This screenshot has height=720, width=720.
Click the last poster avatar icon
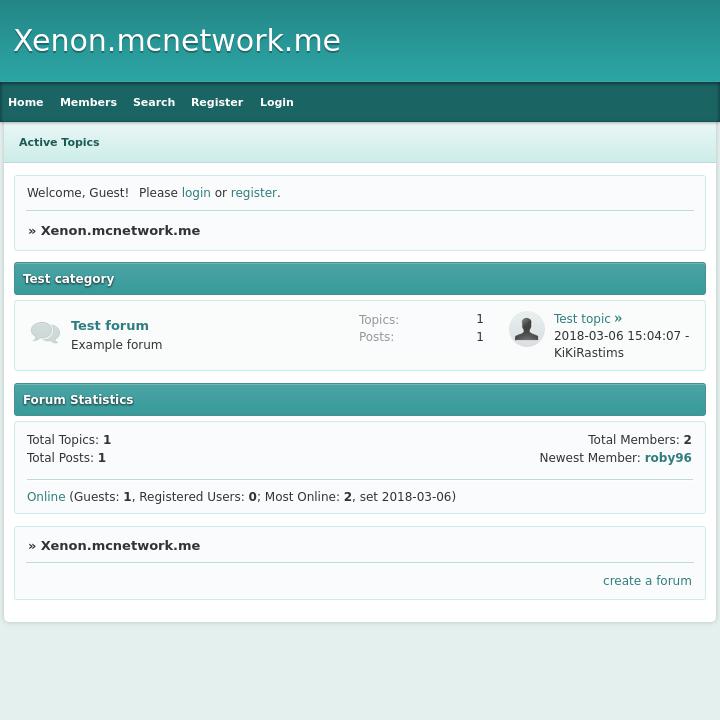[x=526, y=329]
